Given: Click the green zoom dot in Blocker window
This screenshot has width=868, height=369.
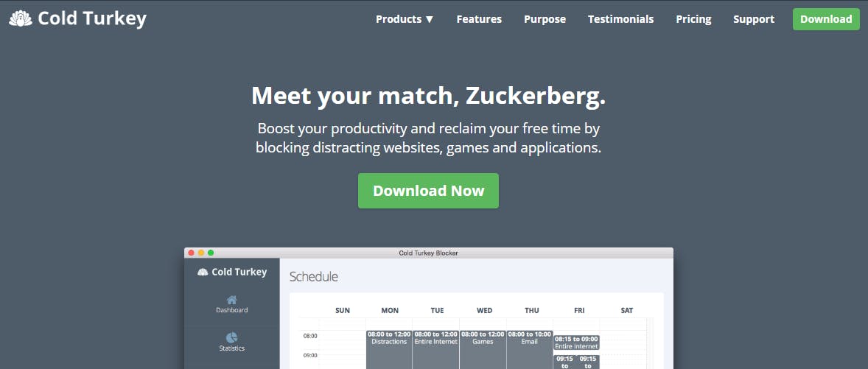Looking at the screenshot, I should point(211,253).
